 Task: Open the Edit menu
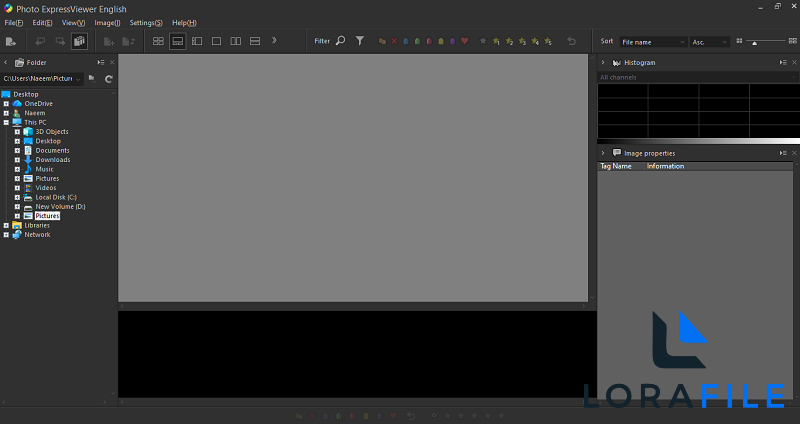[42, 23]
